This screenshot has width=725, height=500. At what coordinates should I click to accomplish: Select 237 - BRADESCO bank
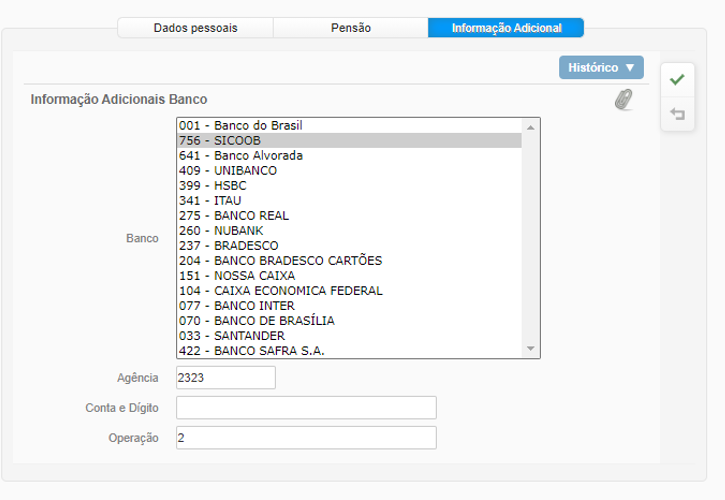229,246
